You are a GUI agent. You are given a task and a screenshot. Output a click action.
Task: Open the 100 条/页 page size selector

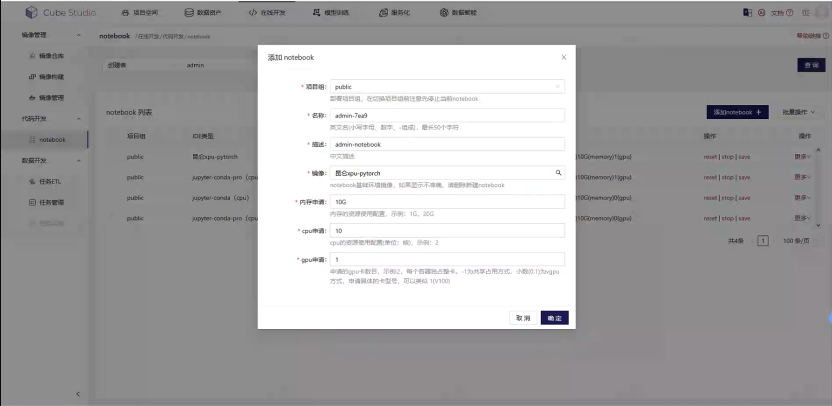click(x=796, y=241)
